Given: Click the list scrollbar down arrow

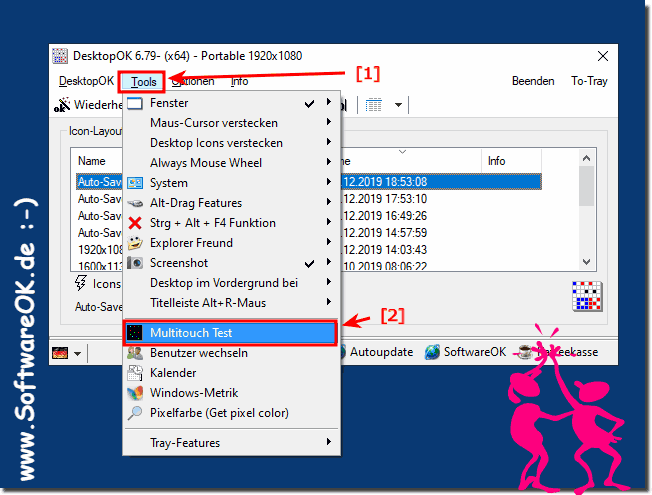Looking at the screenshot, I should pos(586,262).
